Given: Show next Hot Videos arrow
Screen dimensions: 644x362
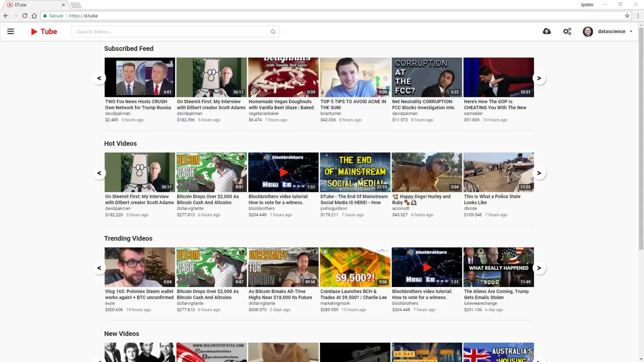Looking at the screenshot, I should (539, 173).
